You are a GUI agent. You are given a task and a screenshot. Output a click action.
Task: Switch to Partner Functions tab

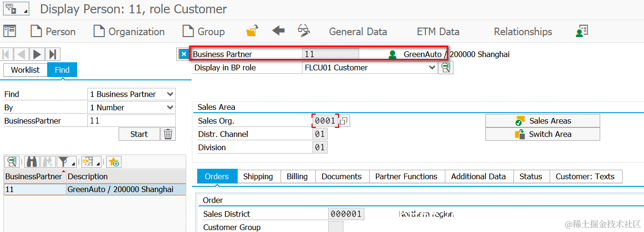pyautogui.click(x=406, y=176)
